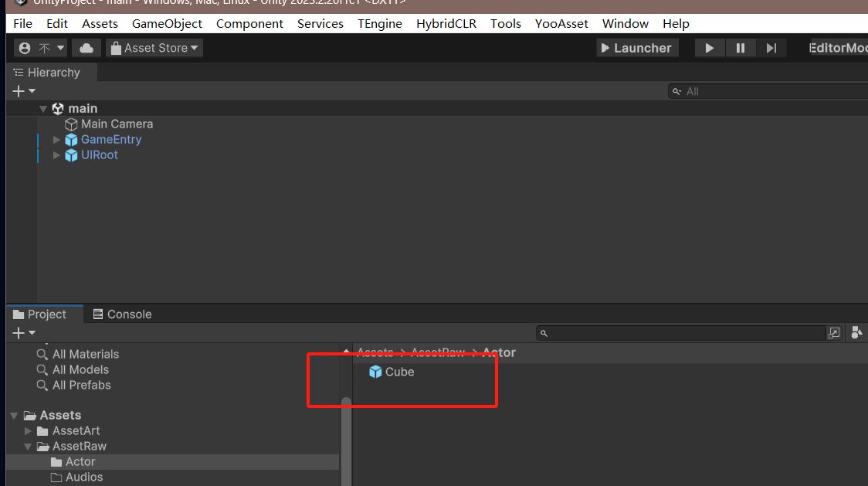Select All Models saved search
868x486 pixels.
(x=80, y=369)
